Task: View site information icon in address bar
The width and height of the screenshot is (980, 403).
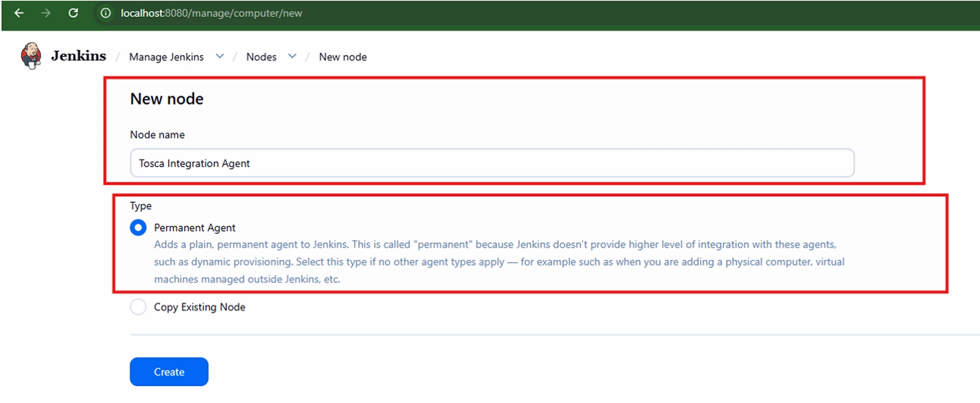Action: pyautogui.click(x=106, y=13)
